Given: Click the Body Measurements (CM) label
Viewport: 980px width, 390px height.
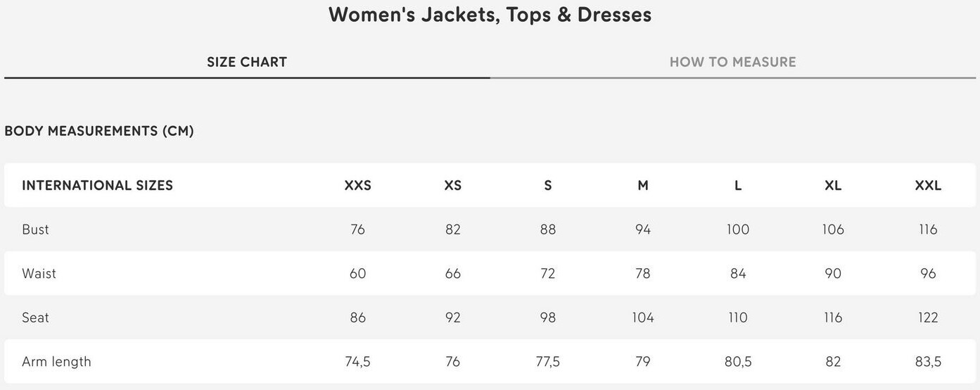Looking at the screenshot, I should point(99,131).
